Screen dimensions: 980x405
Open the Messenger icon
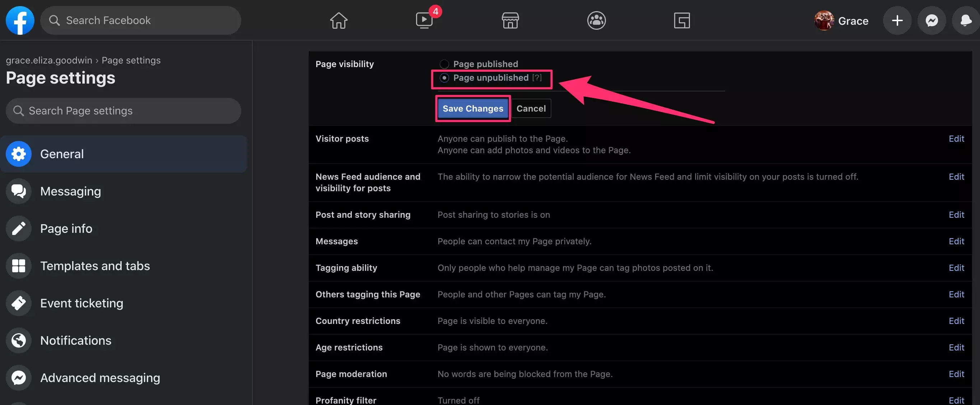pyautogui.click(x=931, y=20)
